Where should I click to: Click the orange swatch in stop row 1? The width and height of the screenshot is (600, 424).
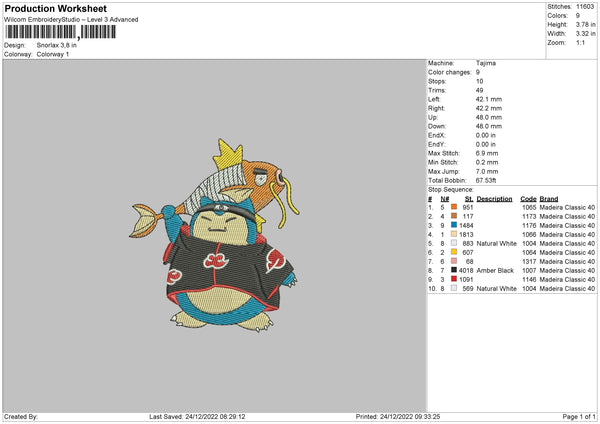click(x=454, y=207)
